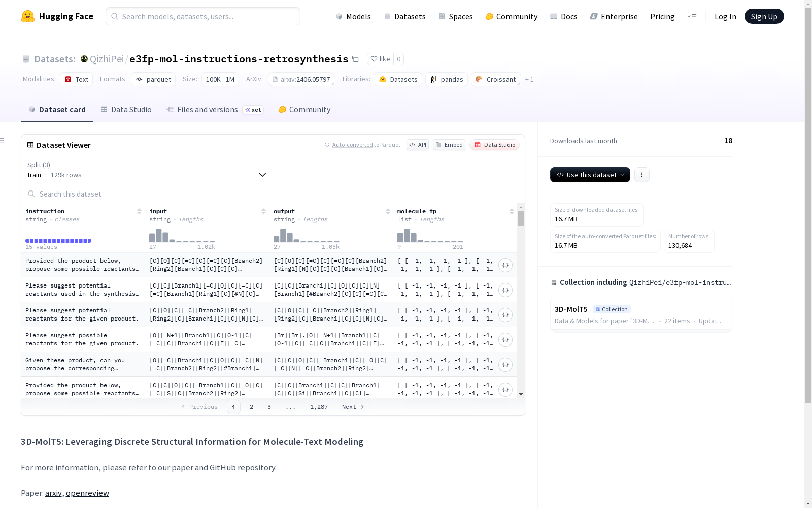812x508 pixels.
Task: Sort by the input column
Action: (x=263, y=211)
